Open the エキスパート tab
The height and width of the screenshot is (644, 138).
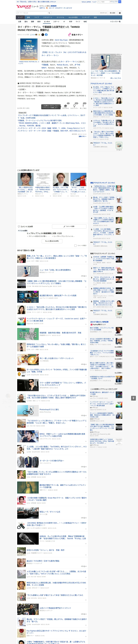[48, 17]
